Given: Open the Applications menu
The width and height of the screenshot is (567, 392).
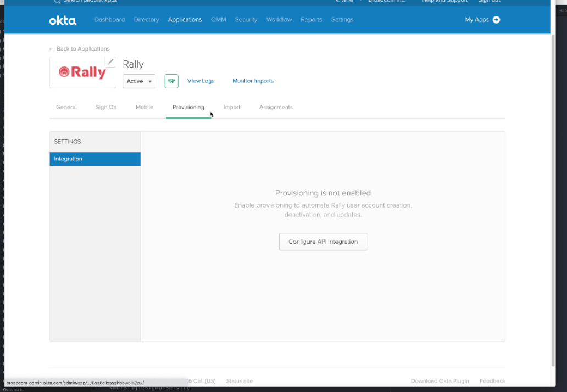Looking at the screenshot, I should click(x=185, y=20).
